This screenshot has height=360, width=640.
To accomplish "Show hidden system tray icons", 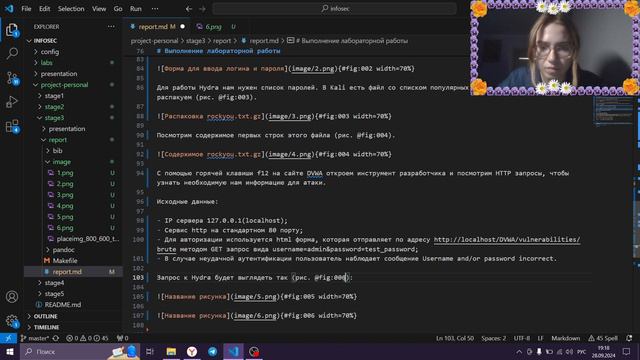I will click(519, 352).
